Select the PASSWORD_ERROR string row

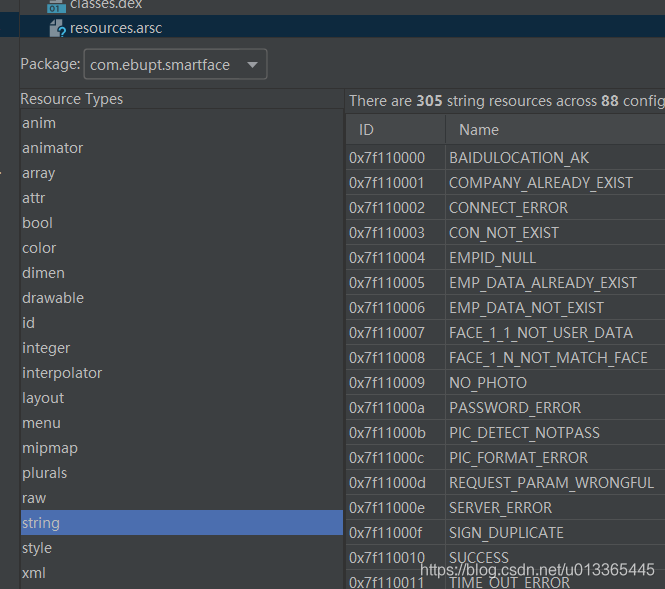point(506,408)
